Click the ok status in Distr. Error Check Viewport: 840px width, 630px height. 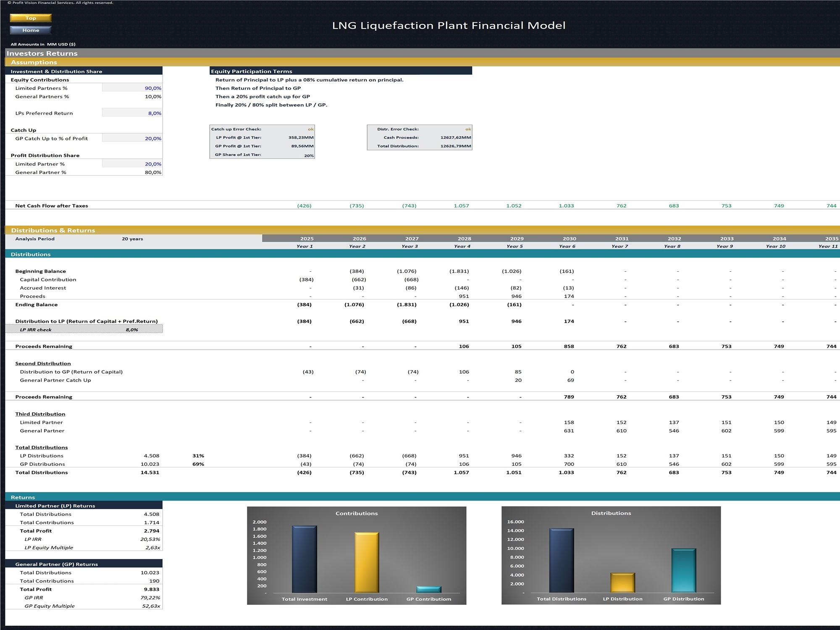[467, 129]
